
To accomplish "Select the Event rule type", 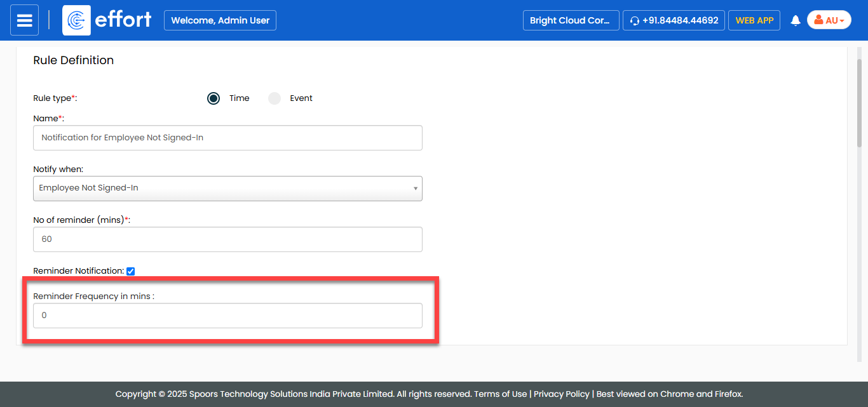I will (x=275, y=98).
